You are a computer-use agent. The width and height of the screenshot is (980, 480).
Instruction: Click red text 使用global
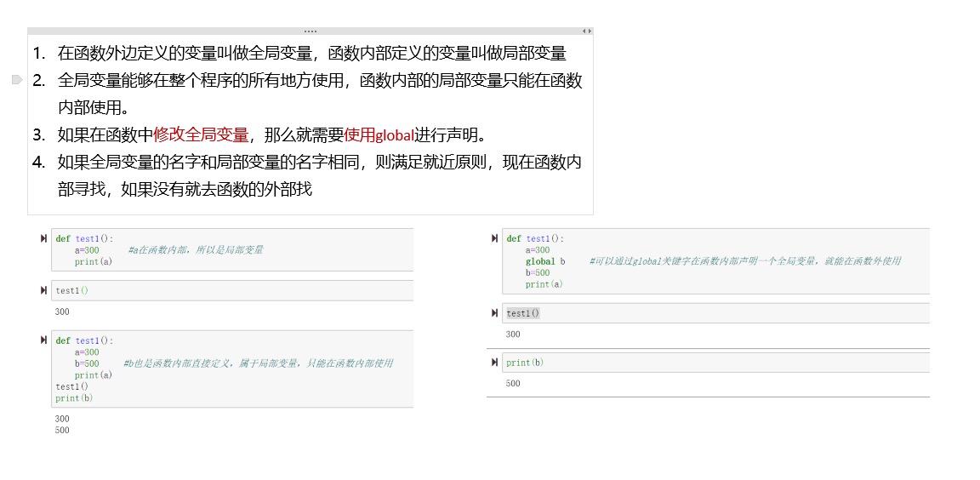click(x=379, y=135)
